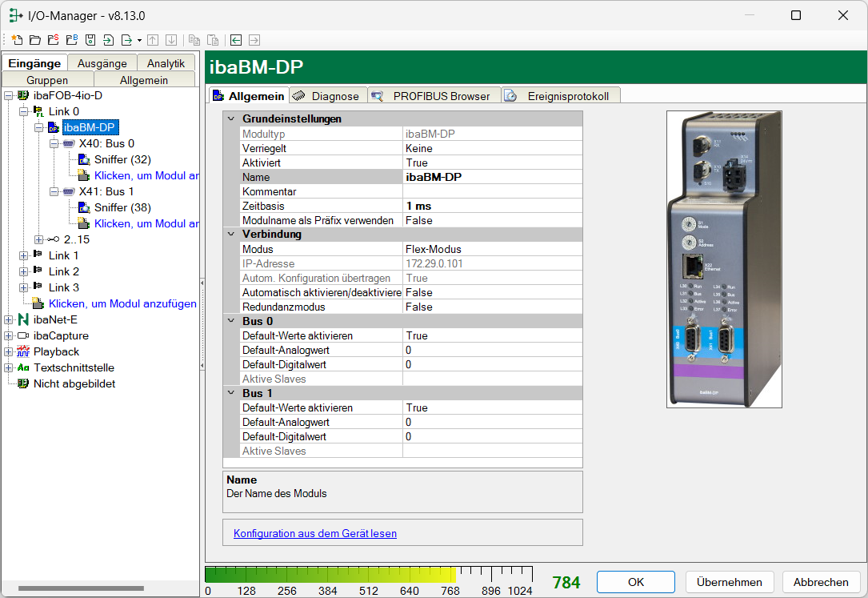
Task: Navigate back with the green left arrow
Action: [x=236, y=40]
